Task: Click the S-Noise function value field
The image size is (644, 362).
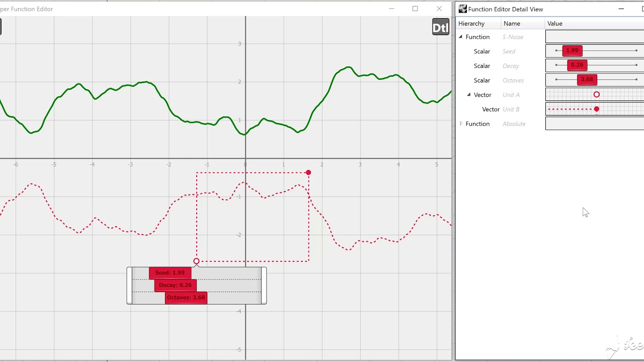Action: [x=595, y=37]
